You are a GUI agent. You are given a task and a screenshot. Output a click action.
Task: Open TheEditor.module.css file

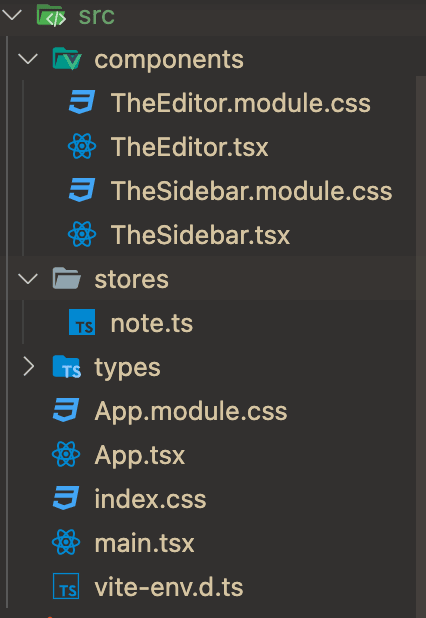coord(241,103)
